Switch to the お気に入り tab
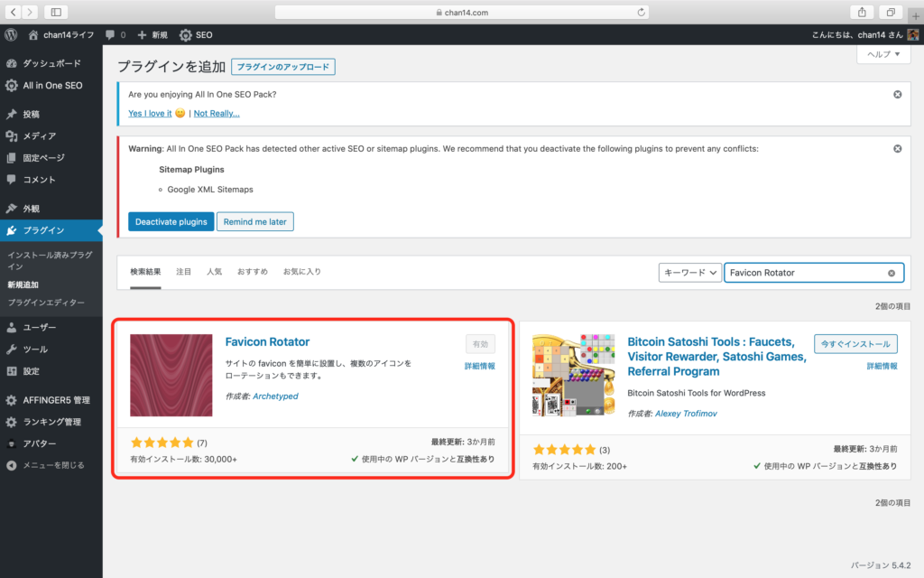924x578 pixels. (x=302, y=272)
